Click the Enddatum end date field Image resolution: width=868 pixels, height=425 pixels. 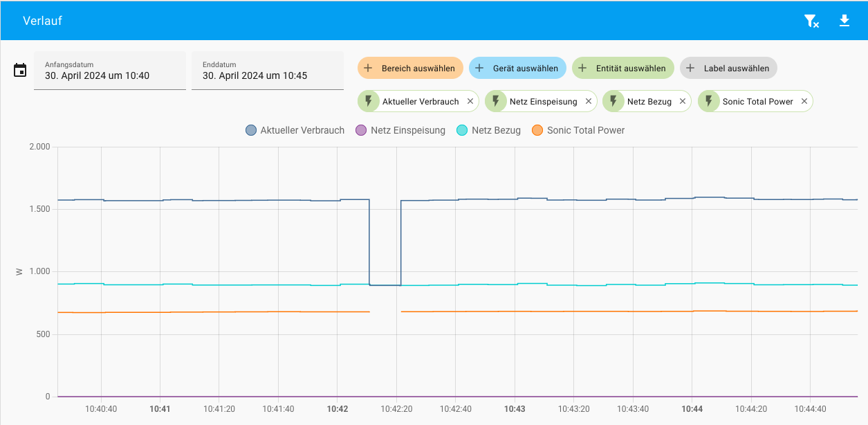[268, 71]
